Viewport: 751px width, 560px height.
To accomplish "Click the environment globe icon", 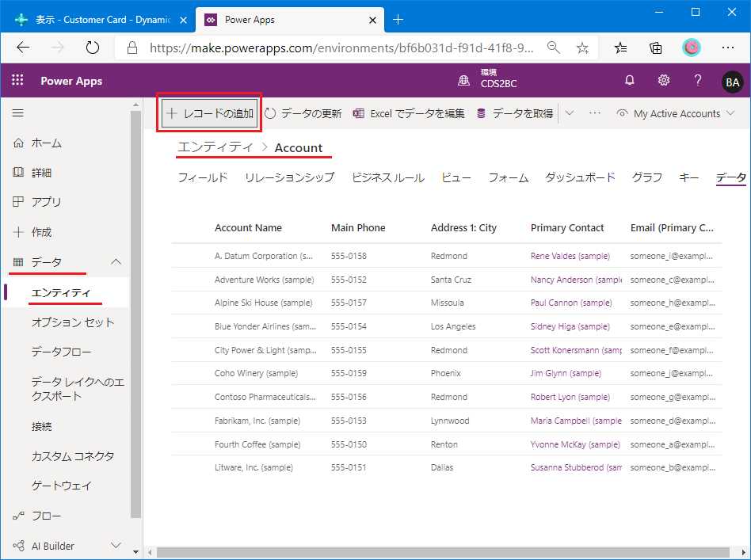I will pos(463,81).
